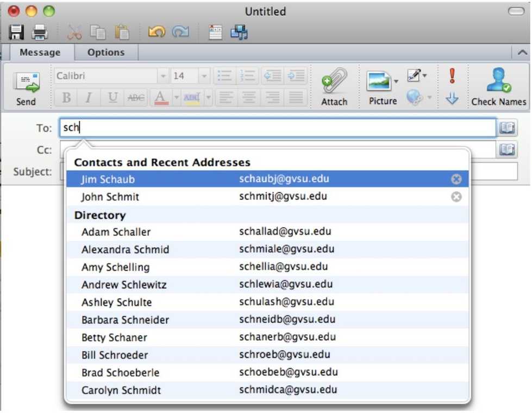Image resolution: width=532 pixels, height=414 pixels.
Task: Collapse the ribbon with chevron arrow
Action: 522,53
